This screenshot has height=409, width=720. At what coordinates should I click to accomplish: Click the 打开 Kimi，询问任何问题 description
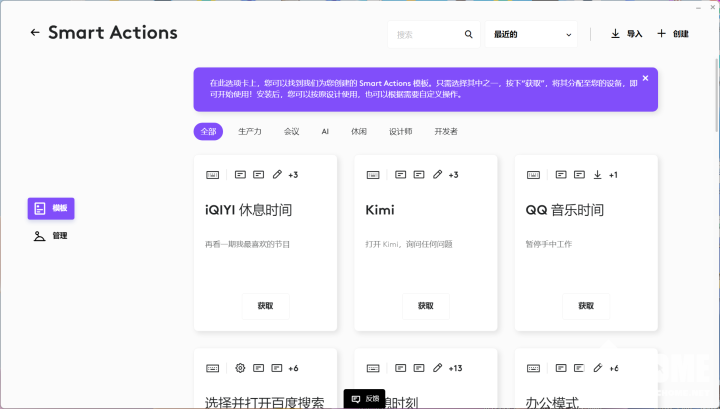point(409,244)
